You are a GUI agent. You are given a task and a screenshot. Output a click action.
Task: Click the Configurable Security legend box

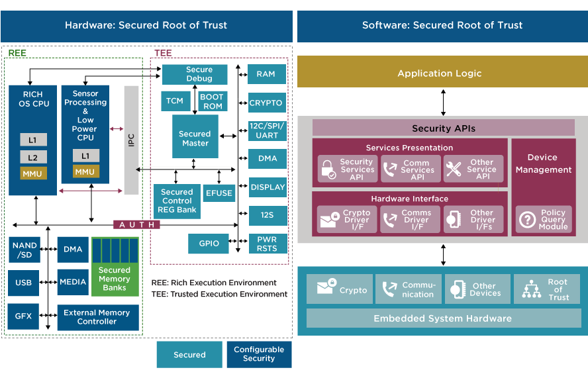pos(258,354)
